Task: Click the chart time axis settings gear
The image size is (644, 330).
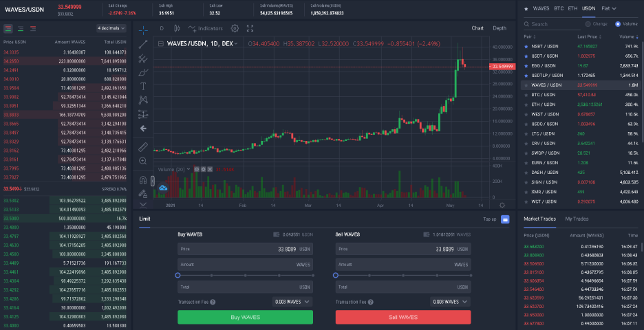Action: (502, 205)
